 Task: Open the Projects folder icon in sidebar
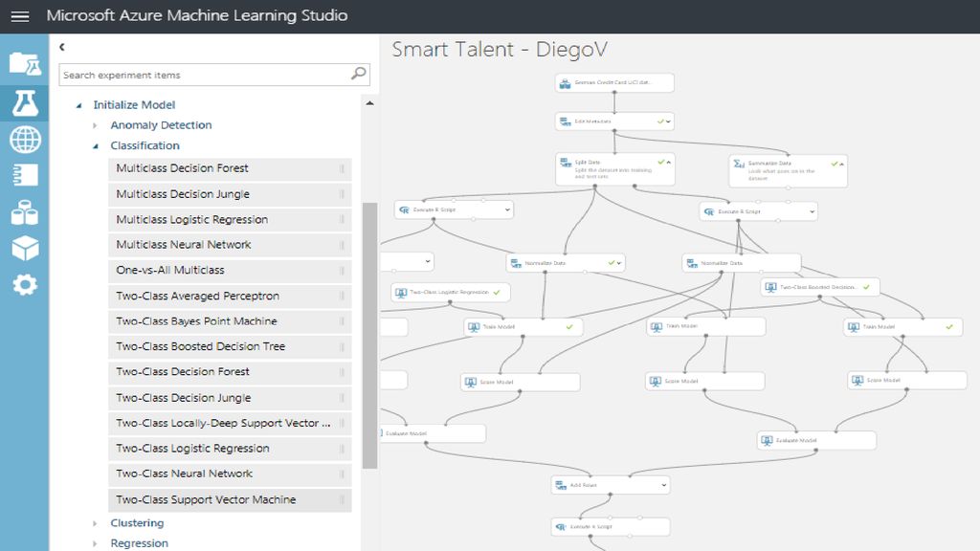25,64
